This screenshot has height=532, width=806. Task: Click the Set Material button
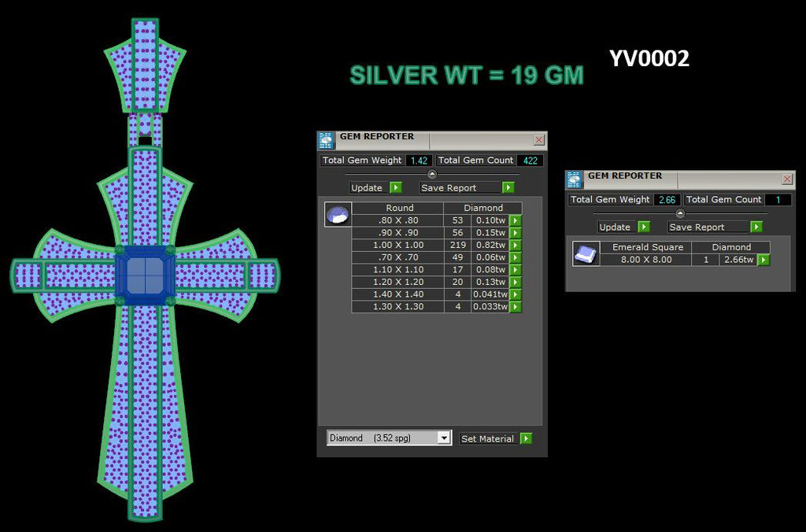pos(489,438)
